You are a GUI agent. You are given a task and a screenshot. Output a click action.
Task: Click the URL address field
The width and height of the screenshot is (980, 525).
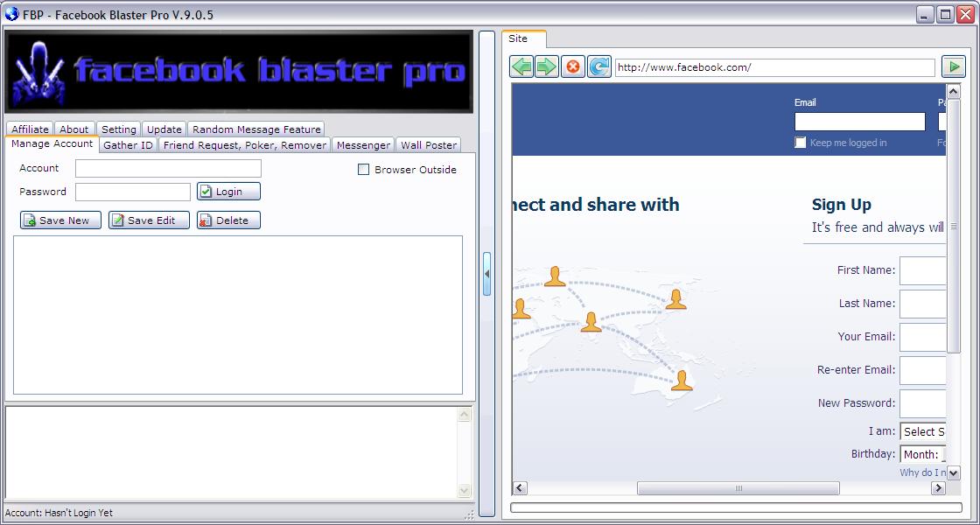click(x=774, y=67)
